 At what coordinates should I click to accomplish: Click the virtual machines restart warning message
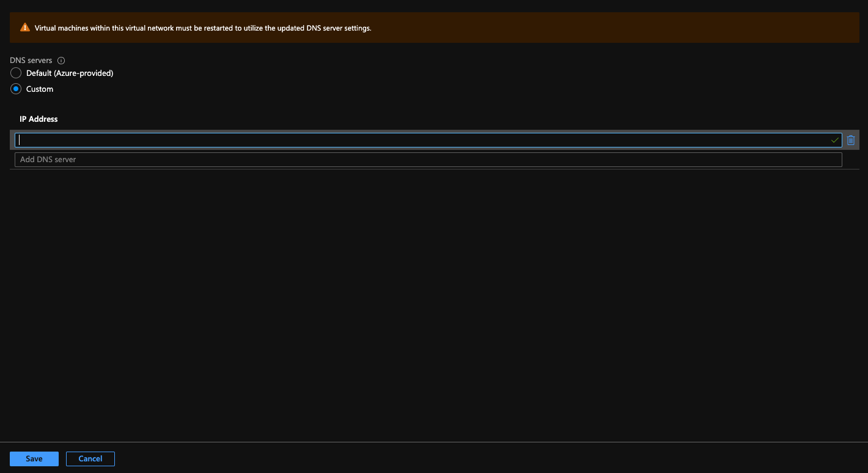point(203,28)
